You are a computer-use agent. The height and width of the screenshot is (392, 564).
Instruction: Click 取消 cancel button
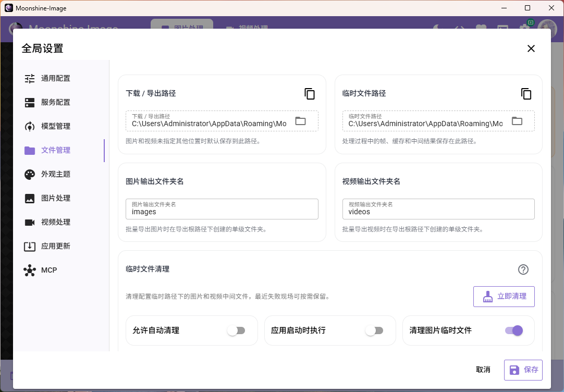pos(483,370)
